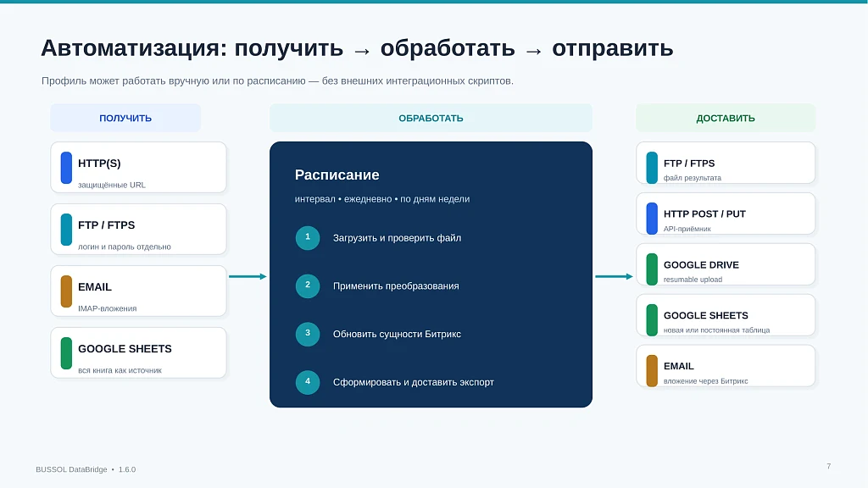Click step 2 circle in schedule

coord(308,286)
